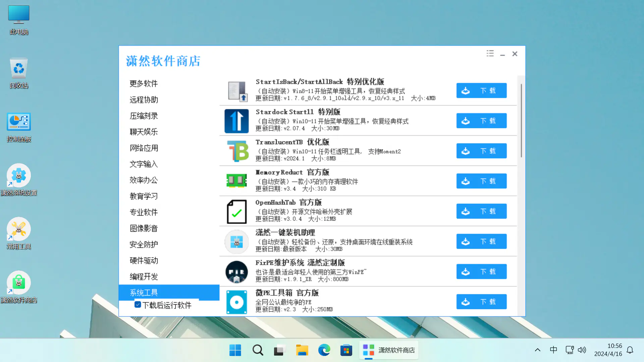
Task: Click the FirPE maintenance system icon
Action: [x=236, y=272]
